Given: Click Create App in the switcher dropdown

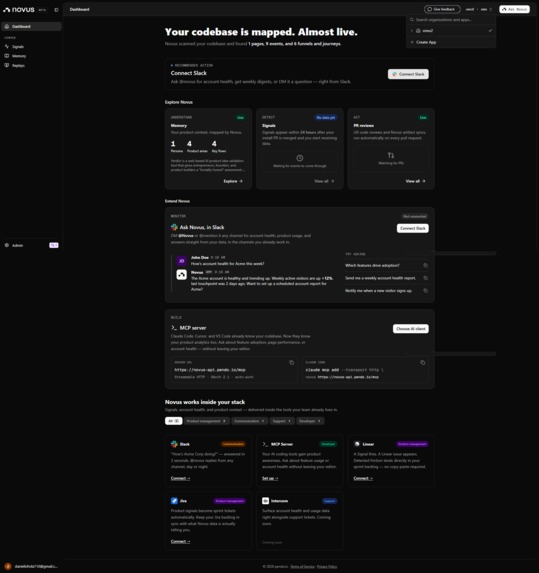Looking at the screenshot, I should [451, 42].
